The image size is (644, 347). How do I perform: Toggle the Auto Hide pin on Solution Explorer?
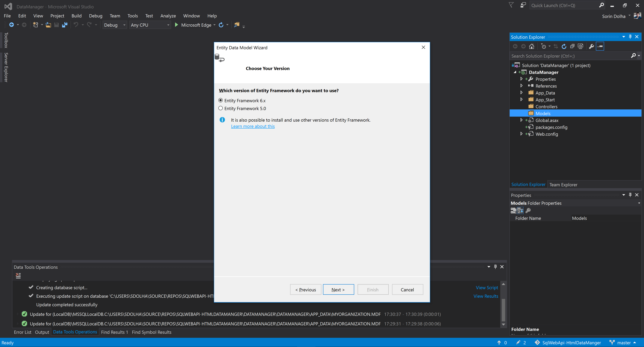coord(630,37)
